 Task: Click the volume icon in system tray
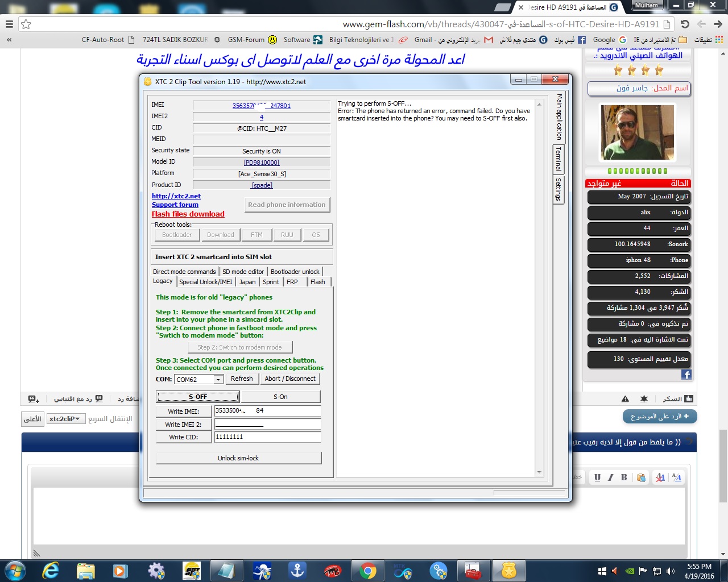[x=671, y=571]
